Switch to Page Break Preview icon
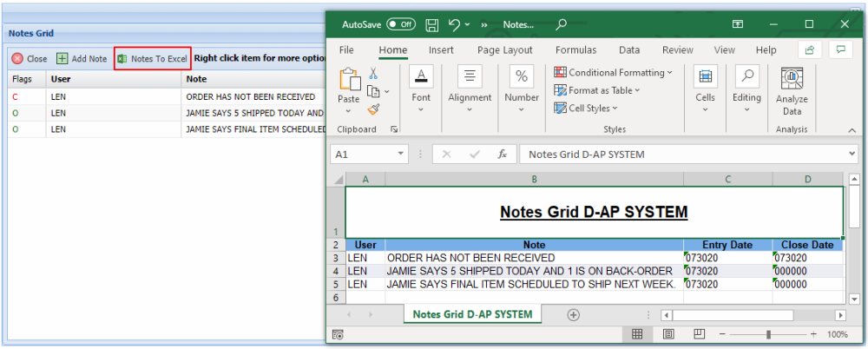The image size is (868, 349). point(699,334)
